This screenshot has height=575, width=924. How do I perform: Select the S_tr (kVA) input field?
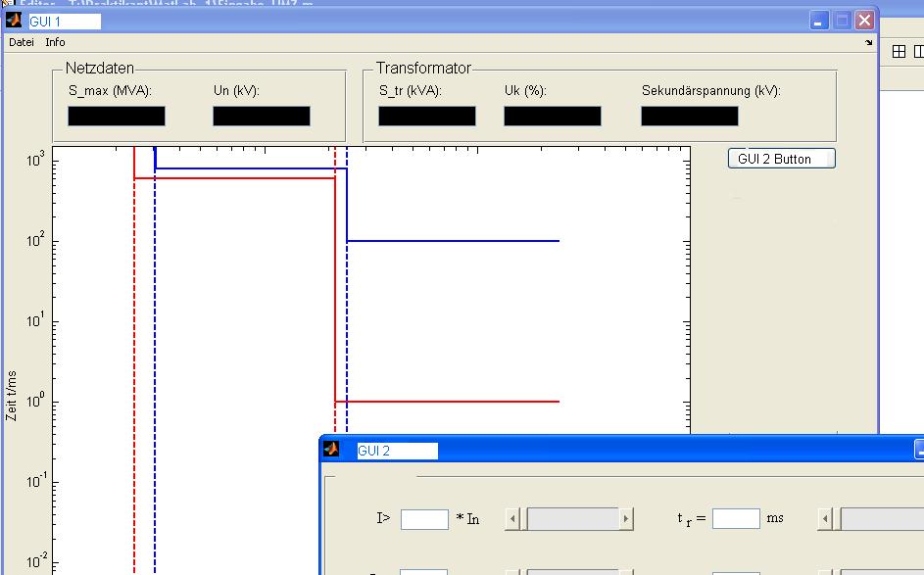point(427,117)
